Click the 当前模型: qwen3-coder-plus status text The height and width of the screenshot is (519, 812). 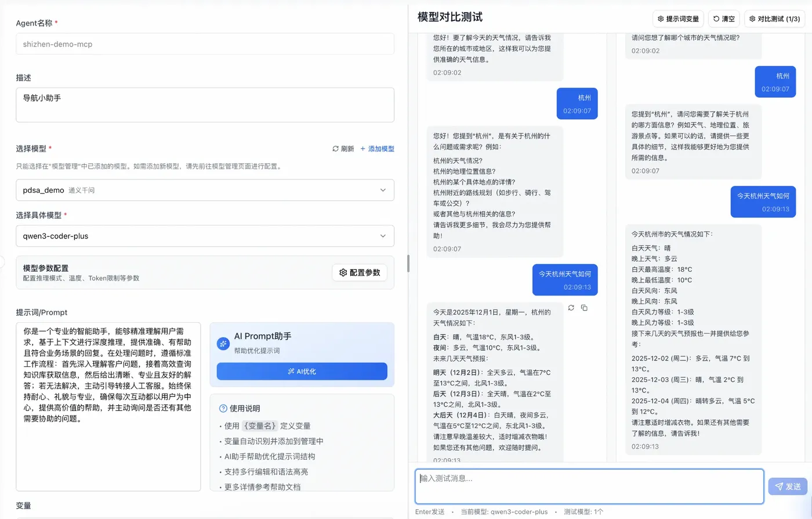[x=504, y=512]
